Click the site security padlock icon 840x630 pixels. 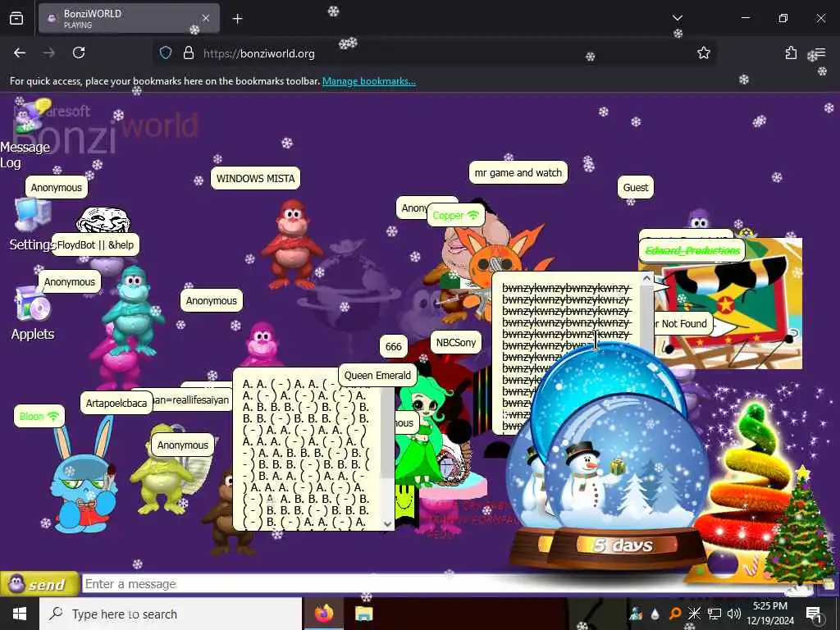189,52
